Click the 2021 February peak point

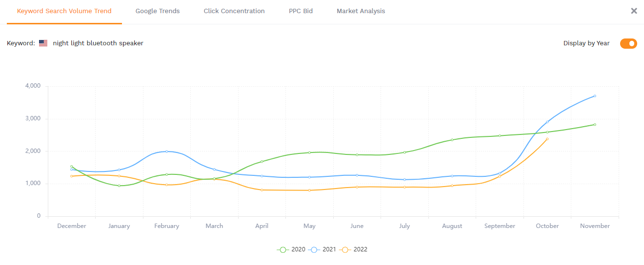pyautogui.click(x=167, y=151)
